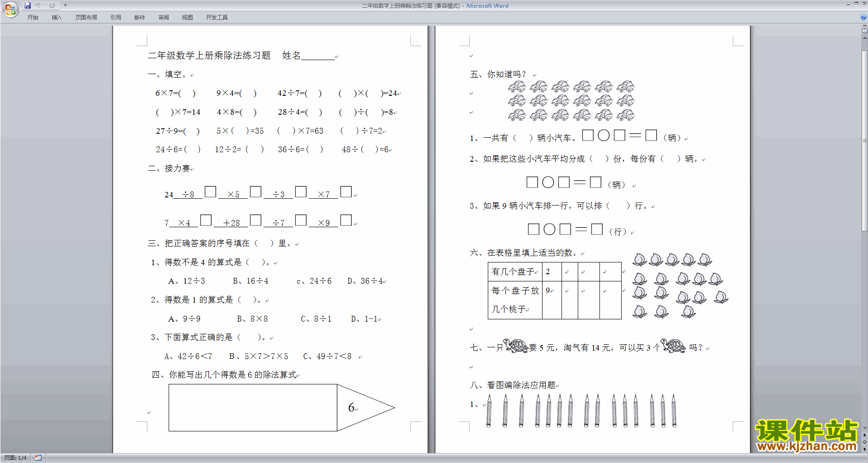The height and width of the screenshot is (463, 868).
Task: Click the vertical scrollbar thumb
Action: tap(864, 141)
